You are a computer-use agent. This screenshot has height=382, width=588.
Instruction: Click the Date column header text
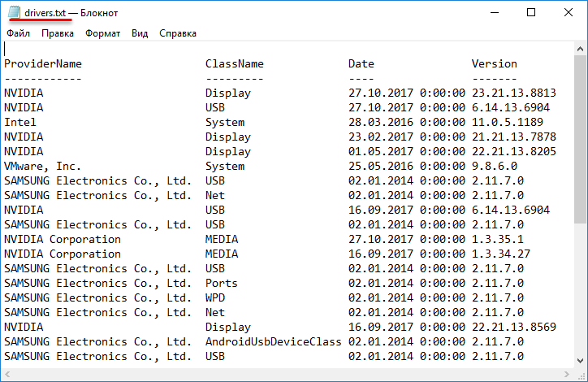361,63
